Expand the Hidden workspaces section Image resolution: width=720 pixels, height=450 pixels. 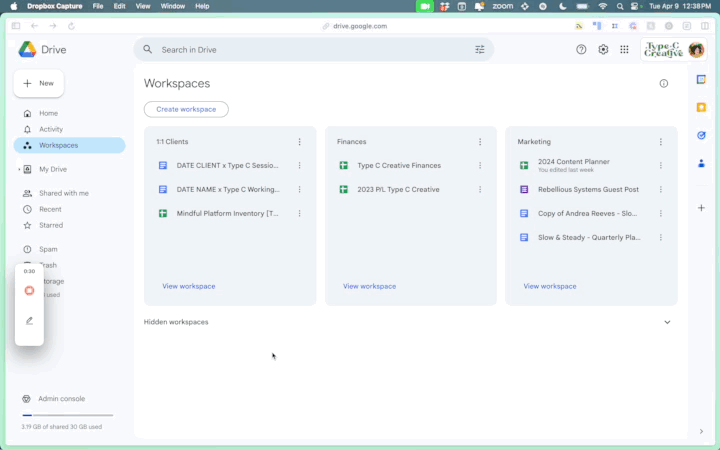(x=667, y=322)
